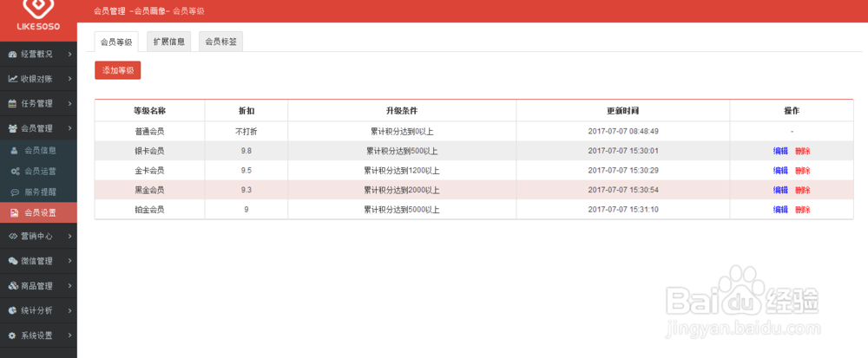Viewport: 868px width, 358px height.
Task: Click 累计积分达到500以上 condition cell
Action: click(402, 151)
